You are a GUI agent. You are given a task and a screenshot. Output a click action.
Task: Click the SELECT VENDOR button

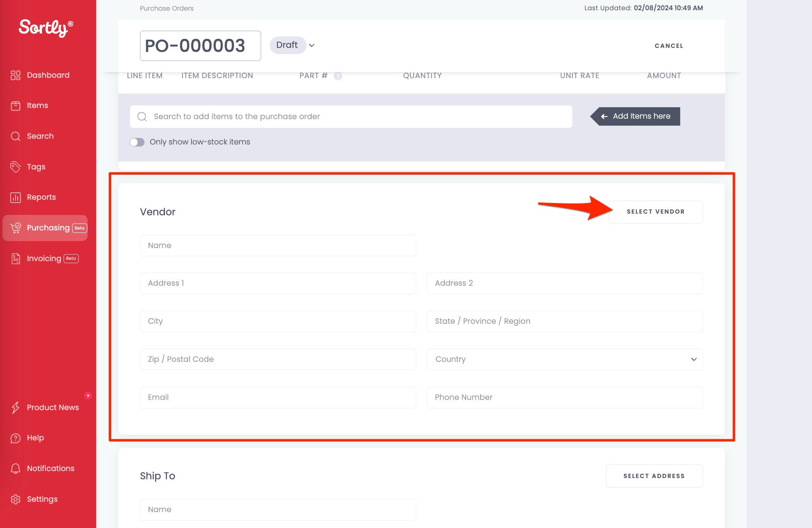coord(655,212)
